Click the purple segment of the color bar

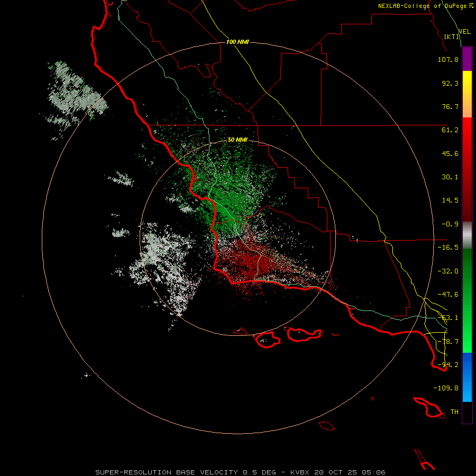pos(467,59)
